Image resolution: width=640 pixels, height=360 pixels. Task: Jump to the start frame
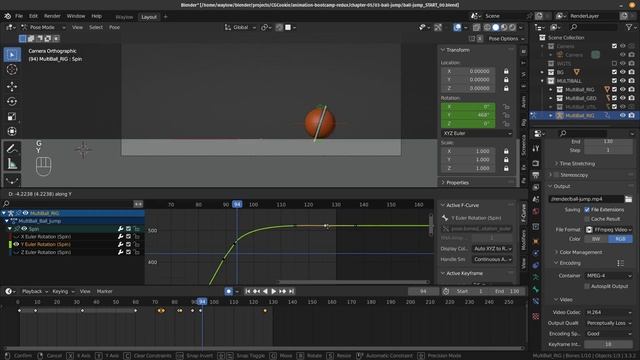click(x=247, y=291)
